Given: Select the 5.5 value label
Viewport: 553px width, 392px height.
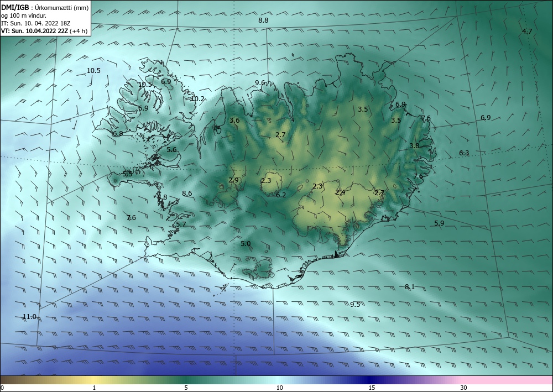Looking at the screenshot, I should [x=127, y=174].
